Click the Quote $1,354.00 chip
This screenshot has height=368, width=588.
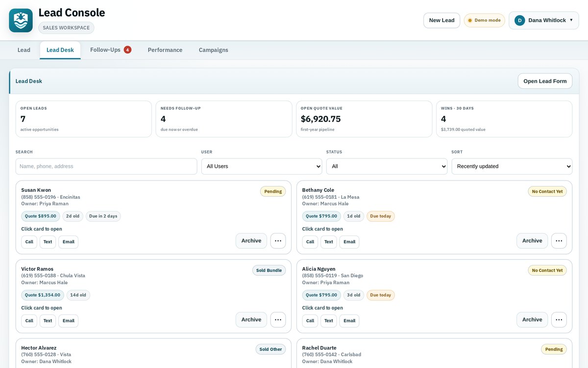[43, 295]
